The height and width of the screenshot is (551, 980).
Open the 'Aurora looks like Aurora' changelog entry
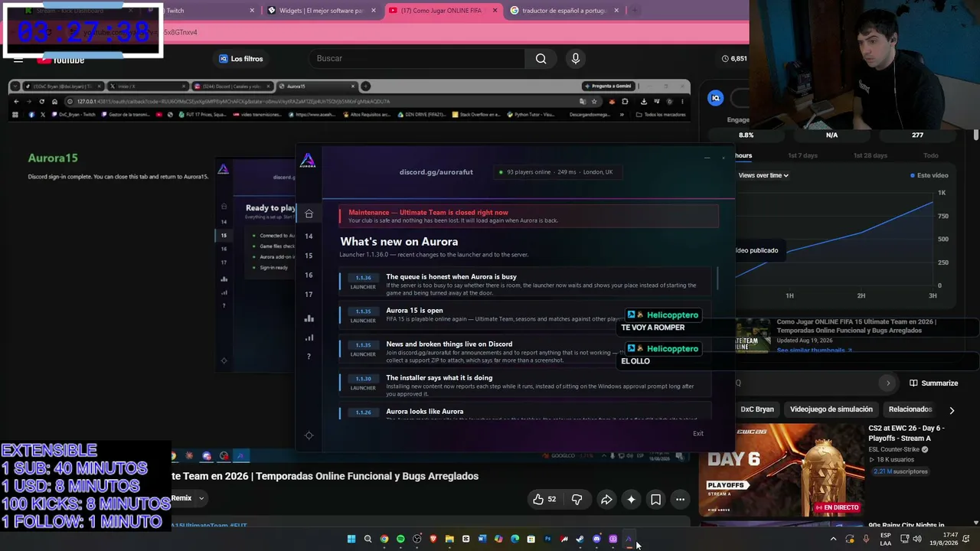coord(525,412)
